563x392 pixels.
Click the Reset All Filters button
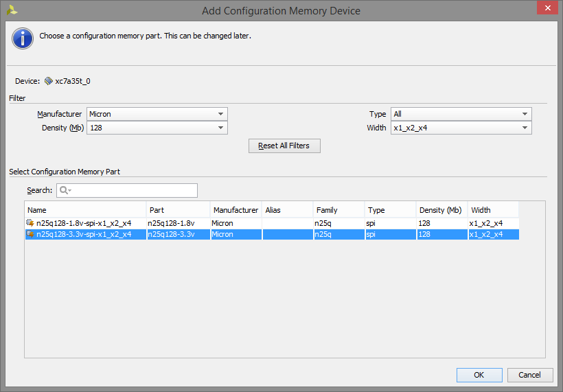click(x=284, y=146)
